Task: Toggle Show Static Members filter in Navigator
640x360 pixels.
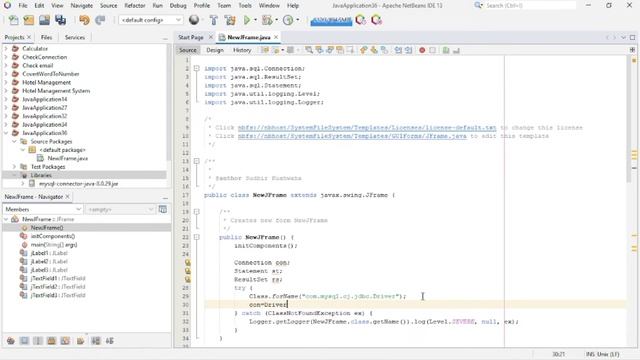Action: point(38,341)
